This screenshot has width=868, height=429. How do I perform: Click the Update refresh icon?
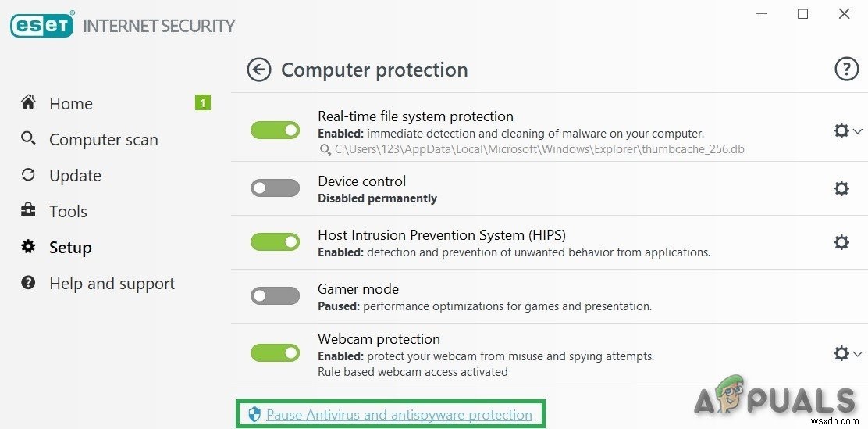28,175
